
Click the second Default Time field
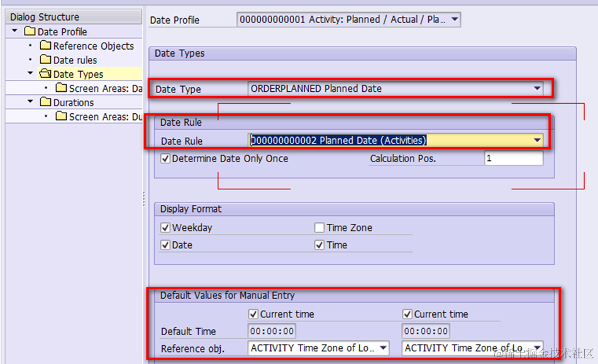coord(426,331)
